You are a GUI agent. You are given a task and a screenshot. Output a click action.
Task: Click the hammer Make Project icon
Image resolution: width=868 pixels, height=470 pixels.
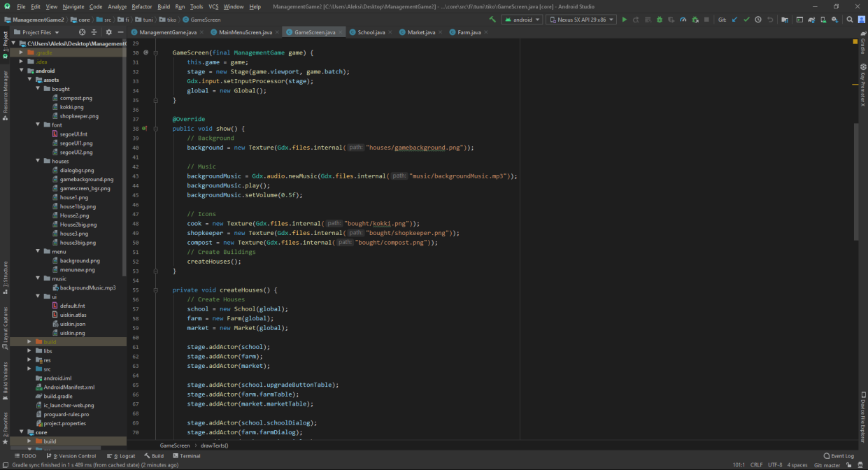coord(492,20)
